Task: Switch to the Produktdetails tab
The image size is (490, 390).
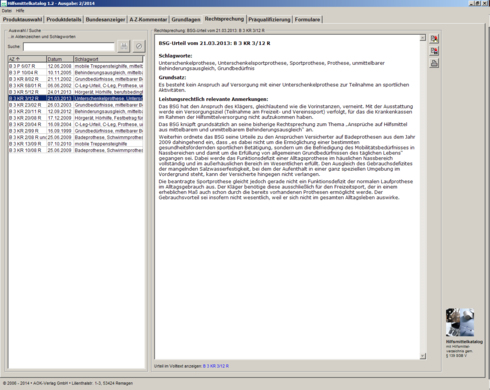Action: pos(64,20)
